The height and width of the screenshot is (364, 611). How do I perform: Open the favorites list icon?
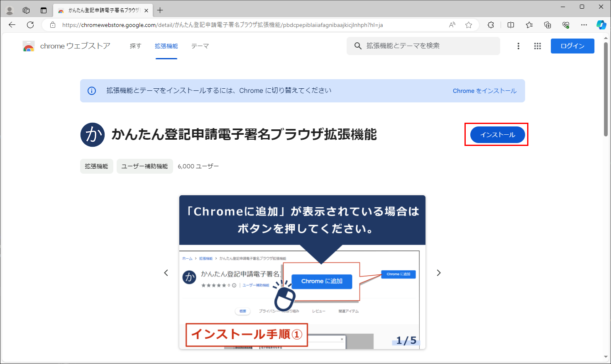pyautogui.click(x=529, y=25)
